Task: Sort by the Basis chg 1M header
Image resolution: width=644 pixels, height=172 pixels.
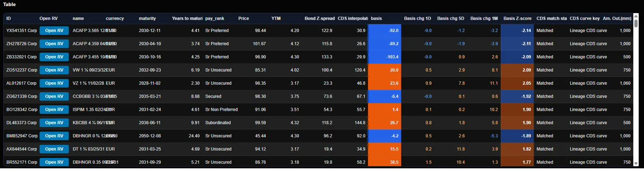Action: (484, 18)
